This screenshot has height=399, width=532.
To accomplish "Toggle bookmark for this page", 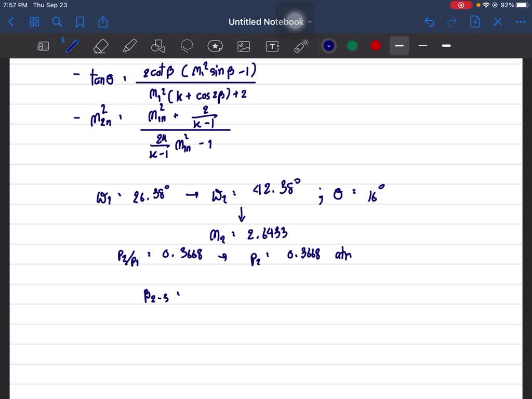I will 80,22.
